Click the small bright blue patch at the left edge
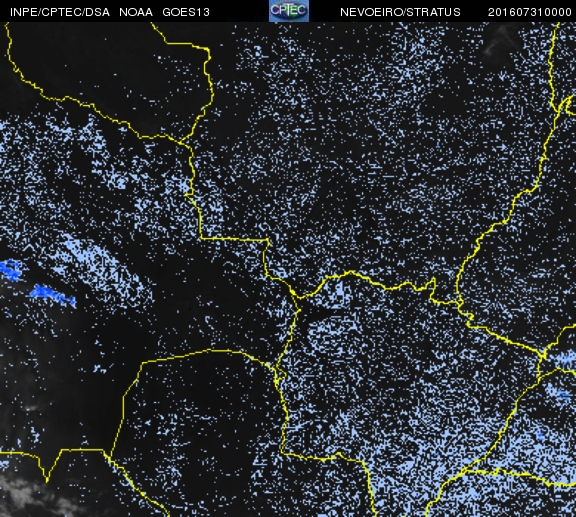The height and width of the screenshot is (517, 576). [11, 270]
